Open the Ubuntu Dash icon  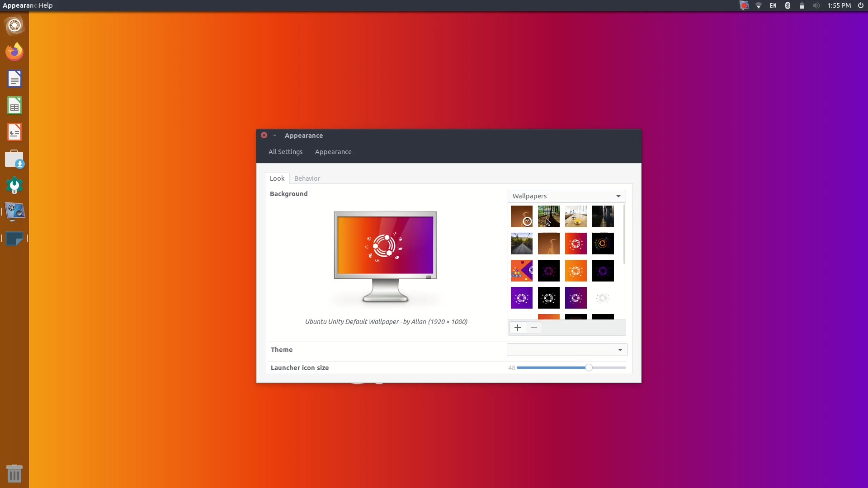tap(14, 25)
